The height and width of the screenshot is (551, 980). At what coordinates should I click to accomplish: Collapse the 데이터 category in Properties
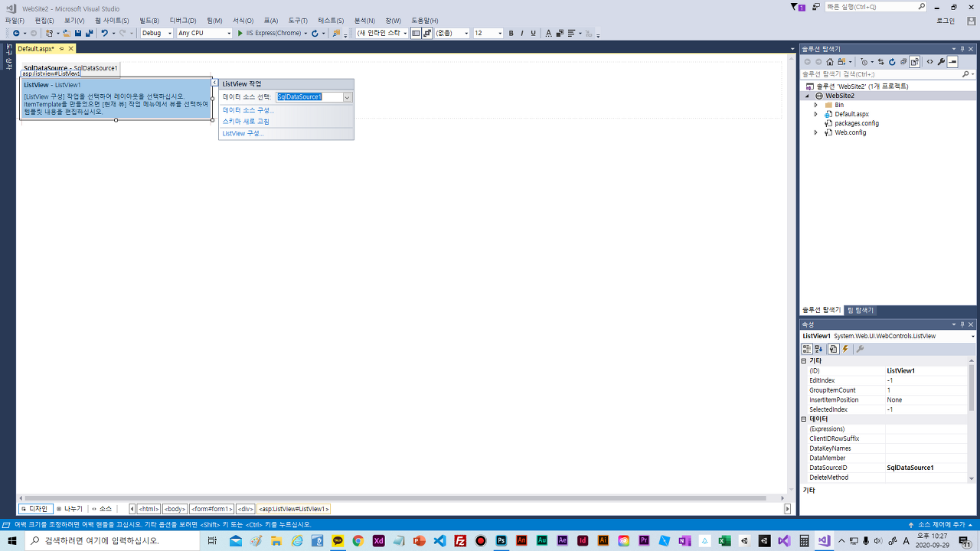tap(804, 419)
